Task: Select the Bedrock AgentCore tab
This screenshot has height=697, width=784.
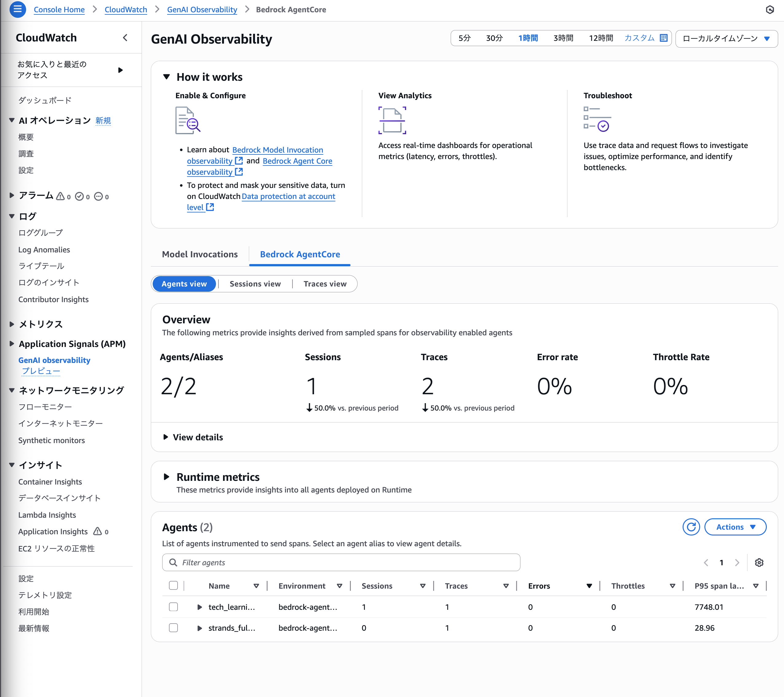Action: 300,254
